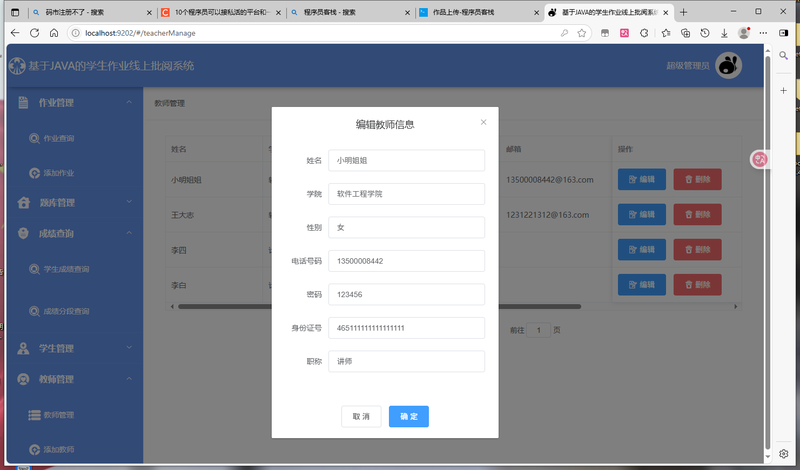Switch to 10个程序员可以接私活的平台 tab
800x470 pixels.
220,12
